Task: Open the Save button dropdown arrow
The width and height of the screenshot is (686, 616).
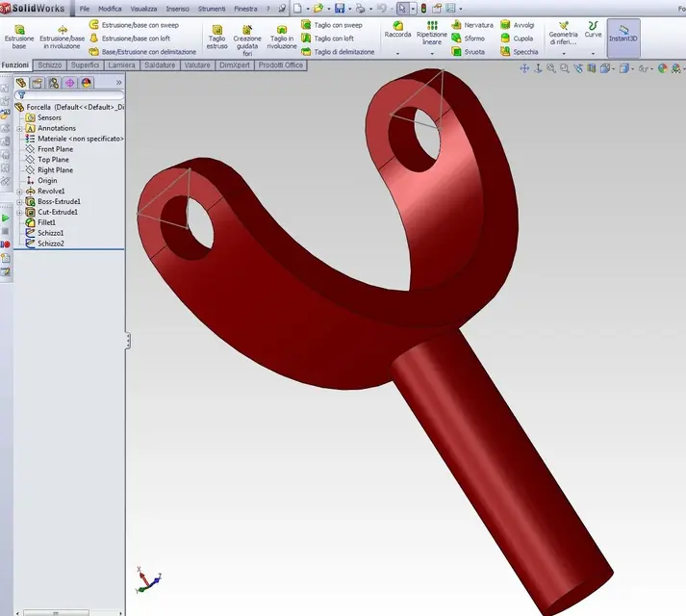Action: tap(349, 9)
